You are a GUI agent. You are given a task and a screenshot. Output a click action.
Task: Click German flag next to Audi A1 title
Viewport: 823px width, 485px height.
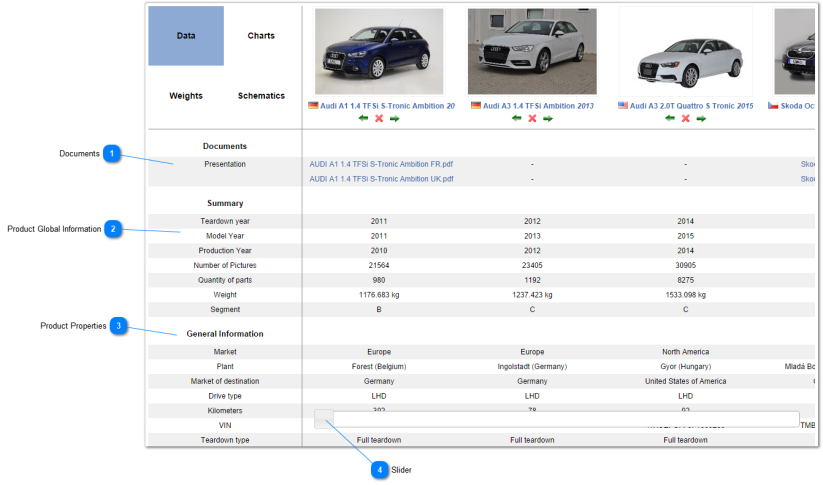(x=313, y=106)
